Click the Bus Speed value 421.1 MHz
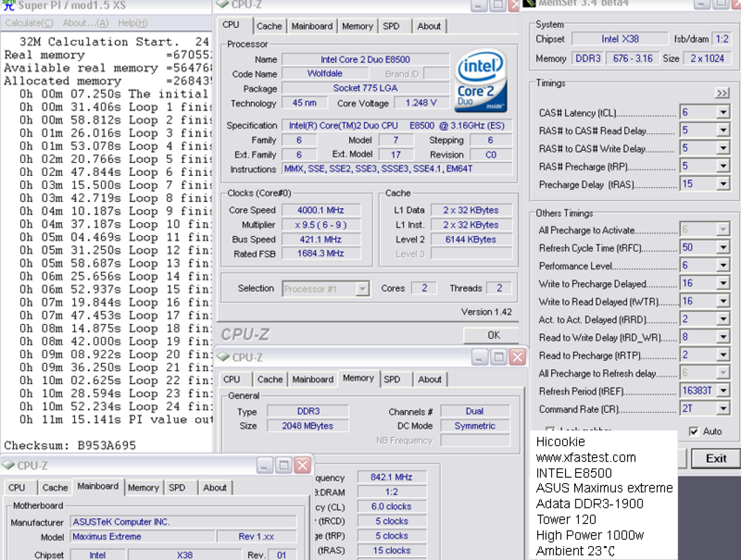Screen dimensions: 741x560 320,240
